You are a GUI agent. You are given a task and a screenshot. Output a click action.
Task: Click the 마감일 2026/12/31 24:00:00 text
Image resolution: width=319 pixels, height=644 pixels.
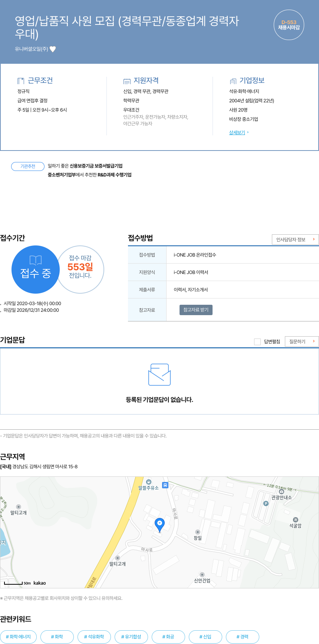[x=31, y=310]
